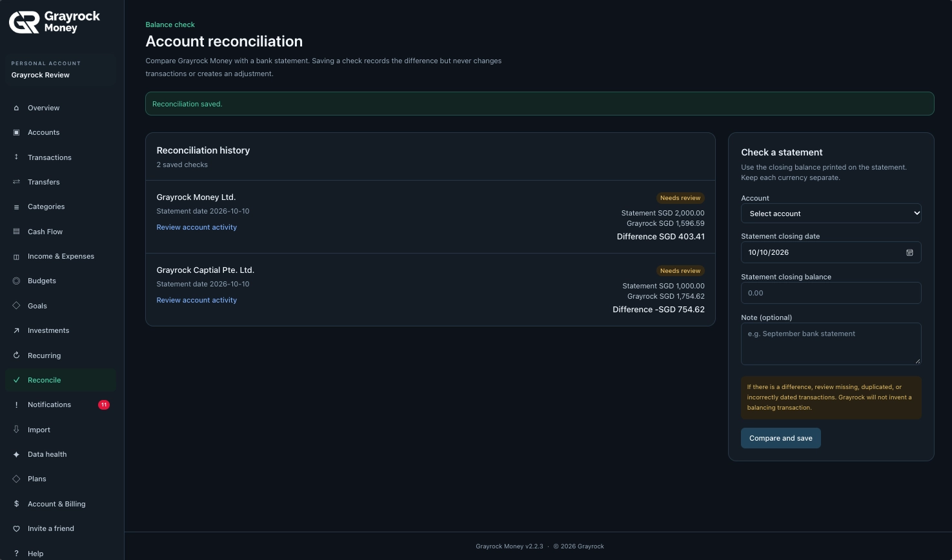The width and height of the screenshot is (952, 560).
Task: Click the Accounts sidebar icon
Action: point(16,132)
